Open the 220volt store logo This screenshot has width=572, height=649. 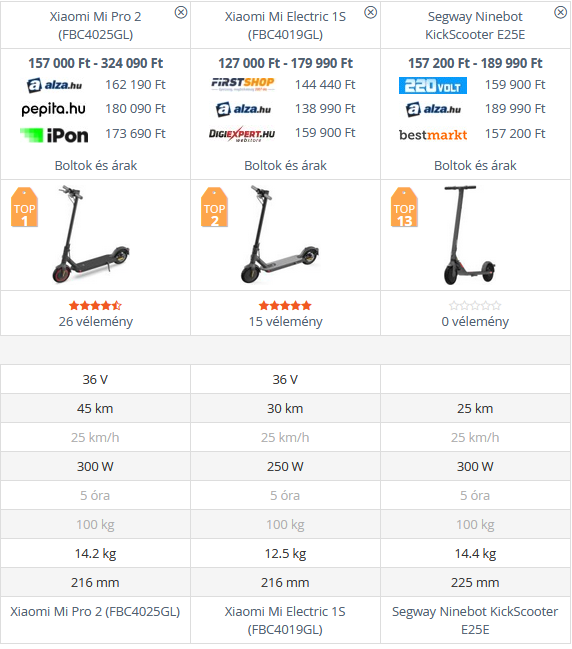click(x=433, y=85)
